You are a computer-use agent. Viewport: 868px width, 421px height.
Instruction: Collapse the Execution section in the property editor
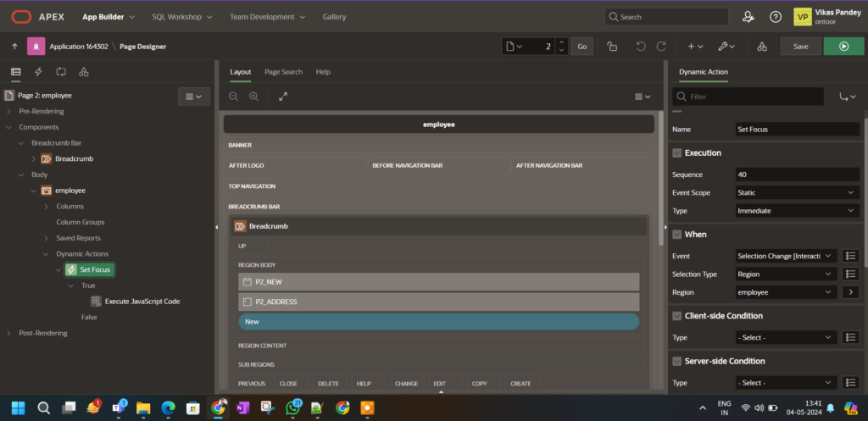coord(677,152)
